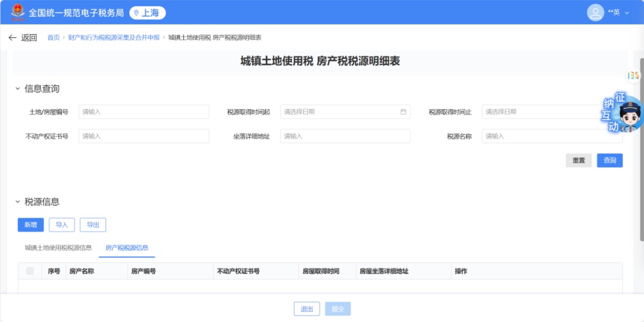
Task: Click the back arrow icon
Action: (13, 38)
